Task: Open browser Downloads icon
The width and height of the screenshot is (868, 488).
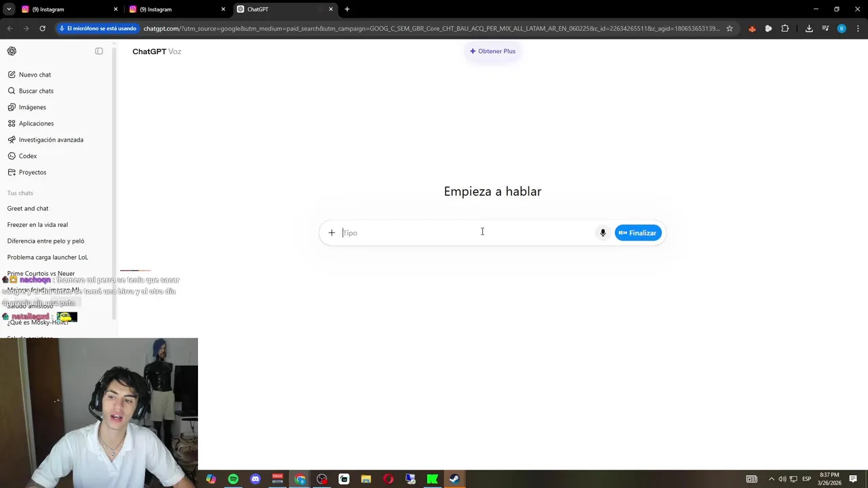Action: [809, 28]
